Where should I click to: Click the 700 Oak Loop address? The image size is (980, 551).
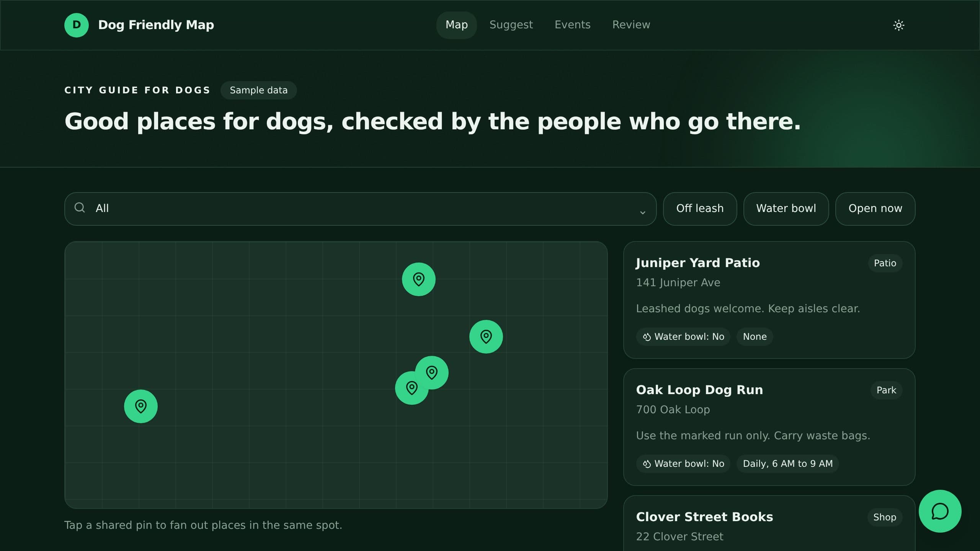[673, 409]
